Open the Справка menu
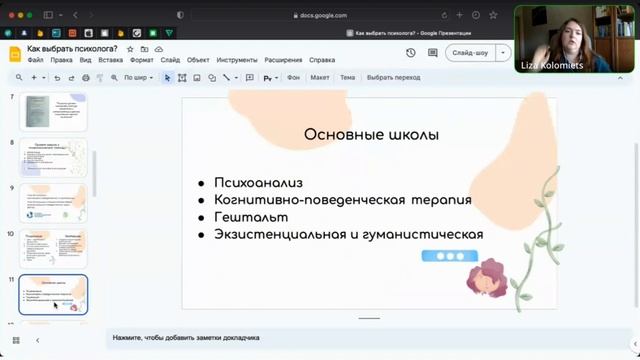The image size is (640, 360). tap(322, 60)
